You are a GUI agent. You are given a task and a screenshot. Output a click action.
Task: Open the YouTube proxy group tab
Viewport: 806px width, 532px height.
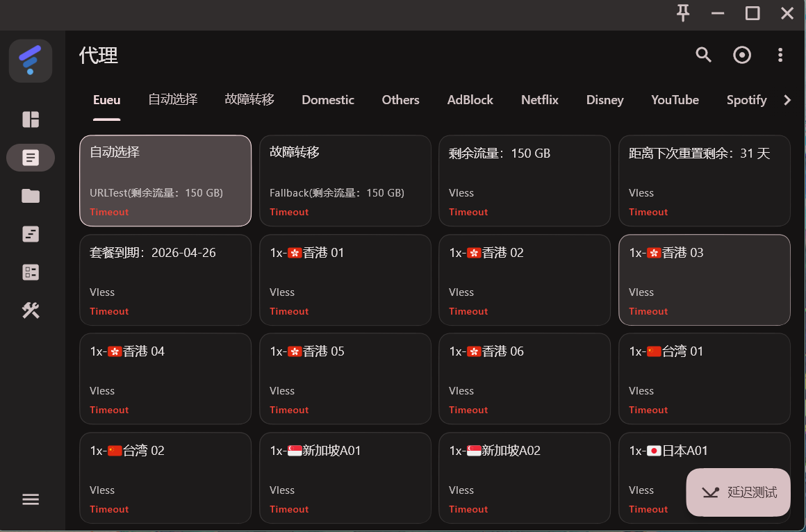pyautogui.click(x=675, y=100)
